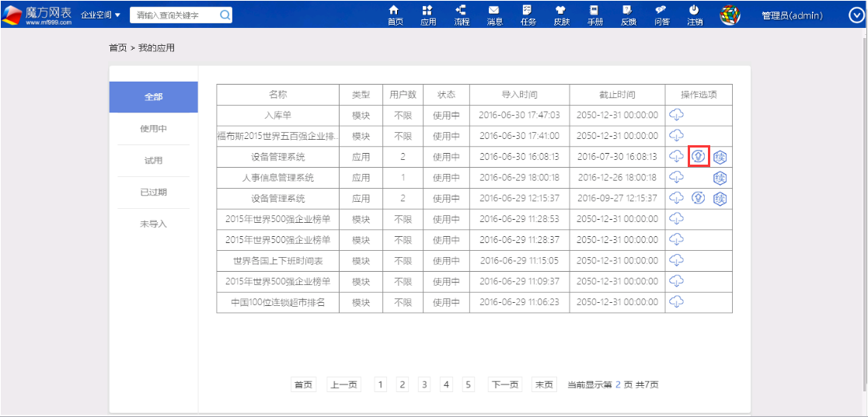Screen dimensions: 868x417
Task: Click the 福布斯2015世界五百强企业排 name cell
Action: click(x=278, y=136)
